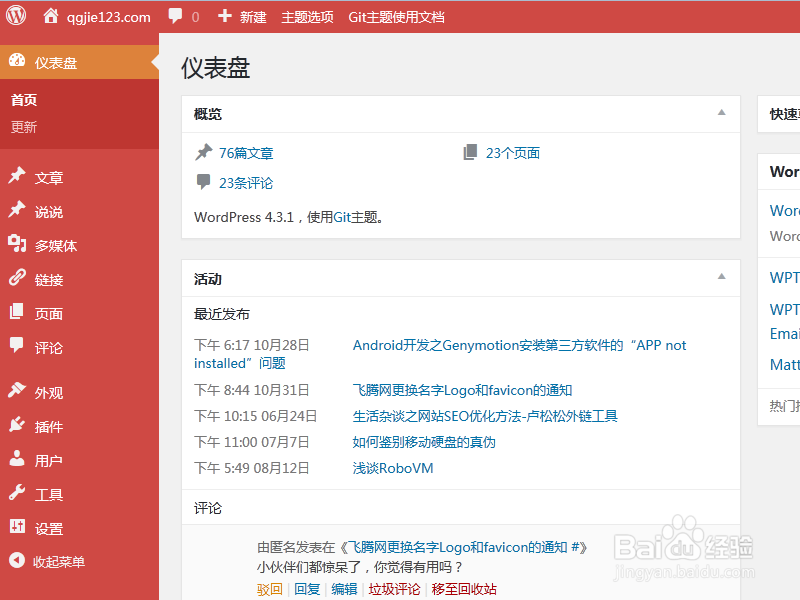Screen dimensions: 800x600
Task: Click the 最近发布 heading text
Action: click(x=222, y=314)
